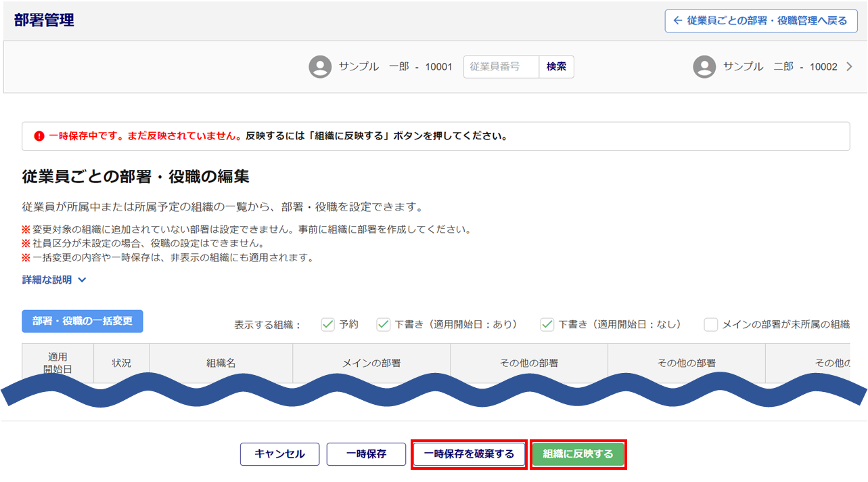Image resolution: width=868 pixels, height=482 pixels.
Task: Enable メインの部署が未所属の組織 checkbox
Action: point(711,324)
